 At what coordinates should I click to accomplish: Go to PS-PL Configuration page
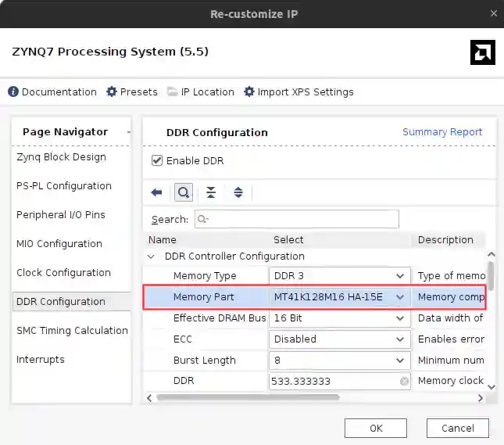click(x=64, y=185)
